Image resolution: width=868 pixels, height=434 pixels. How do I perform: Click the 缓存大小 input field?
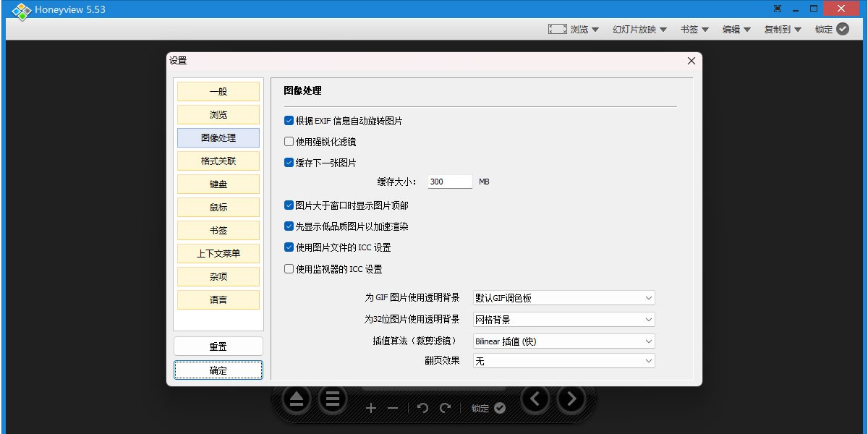pos(448,182)
